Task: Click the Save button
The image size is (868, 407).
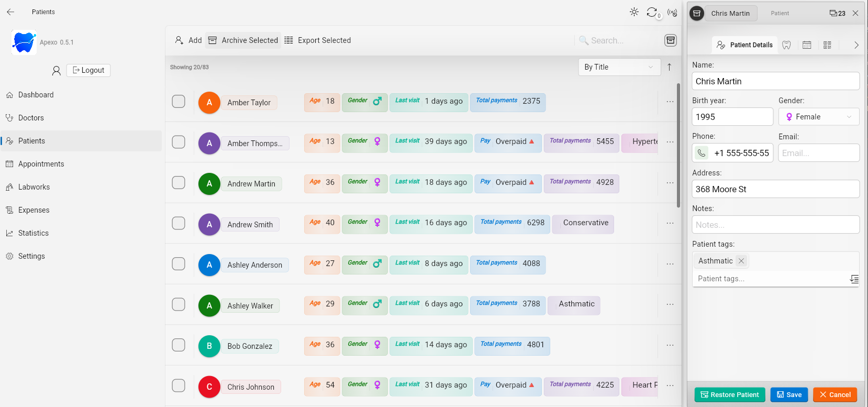Action: tap(789, 395)
